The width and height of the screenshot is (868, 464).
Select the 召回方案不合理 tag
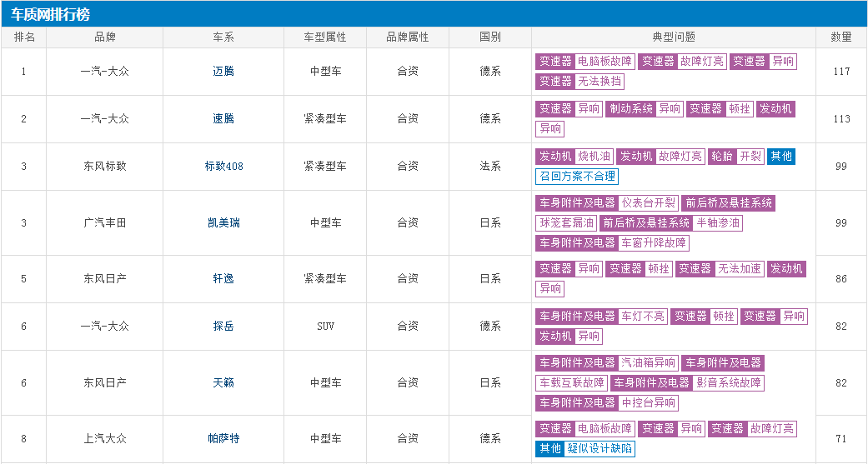point(577,177)
